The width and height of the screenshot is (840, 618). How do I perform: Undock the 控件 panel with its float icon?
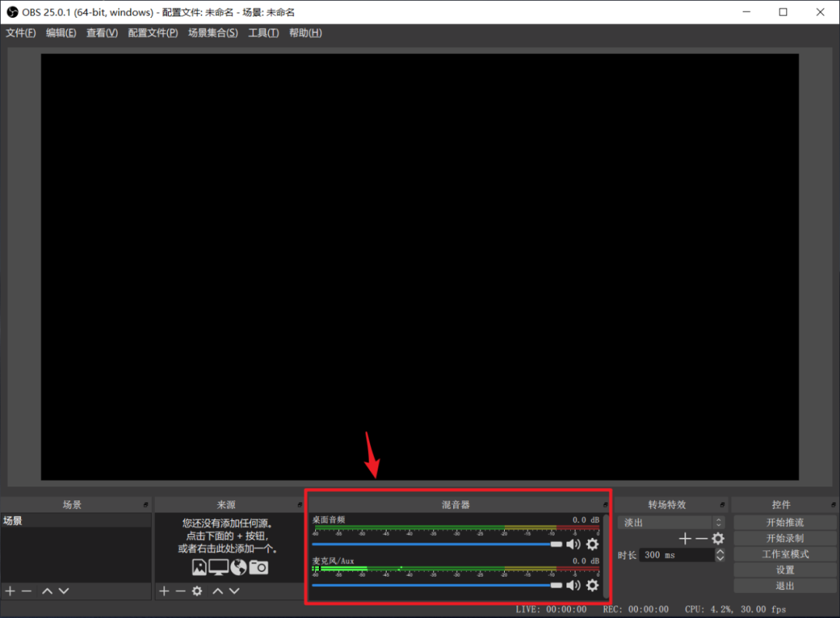(x=833, y=504)
